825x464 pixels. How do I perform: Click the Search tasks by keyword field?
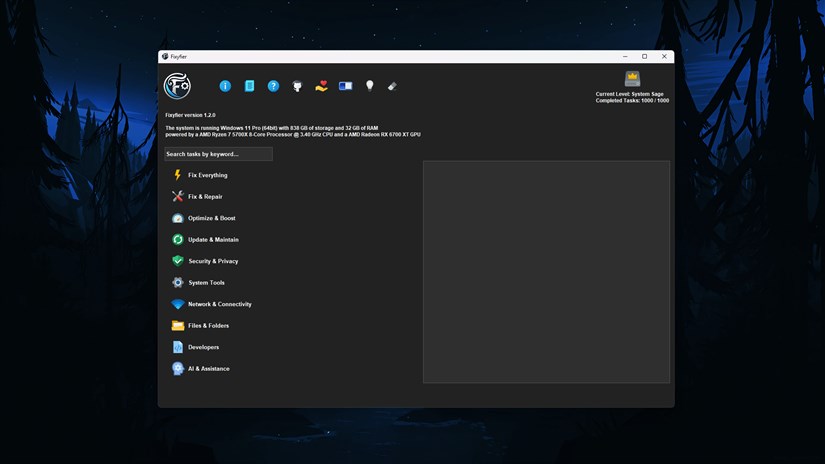point(218,154)
